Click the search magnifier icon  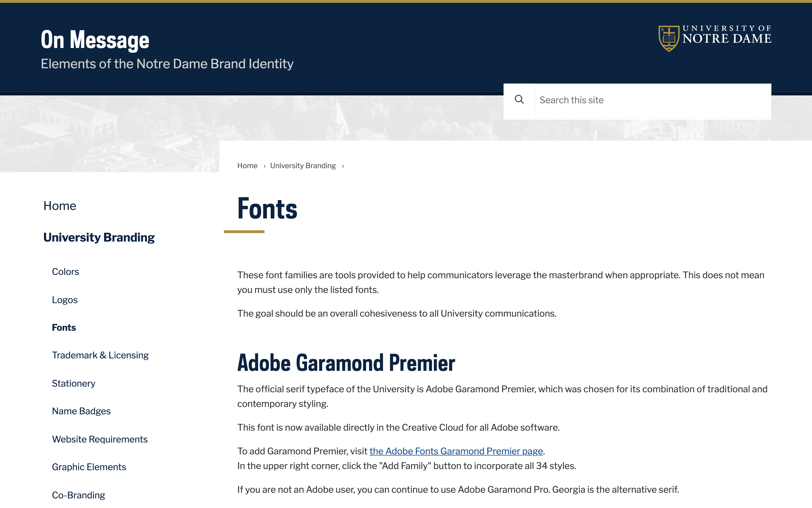pyautogui.click(x=519, y=100)
